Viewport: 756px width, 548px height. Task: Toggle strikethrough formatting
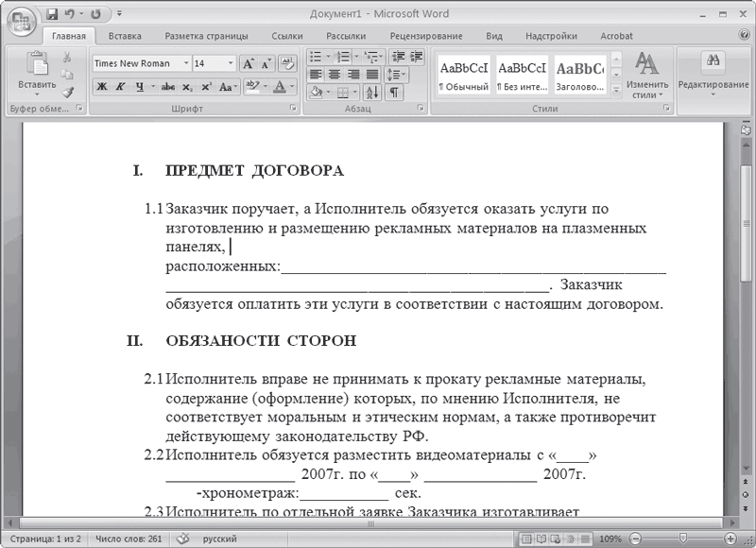pos(168,87)
